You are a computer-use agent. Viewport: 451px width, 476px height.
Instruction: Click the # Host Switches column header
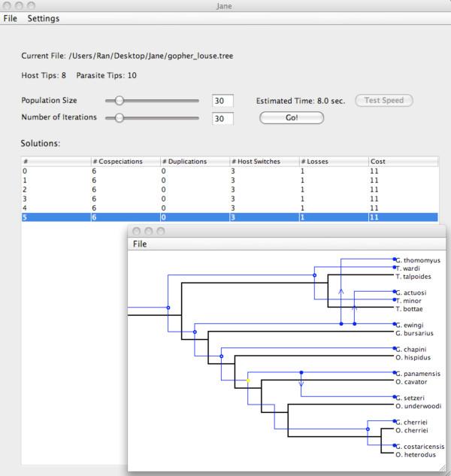(263, 161)
